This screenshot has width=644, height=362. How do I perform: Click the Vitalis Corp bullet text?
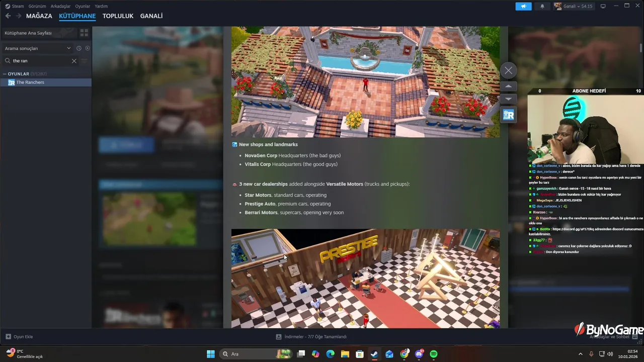[291, 164]
